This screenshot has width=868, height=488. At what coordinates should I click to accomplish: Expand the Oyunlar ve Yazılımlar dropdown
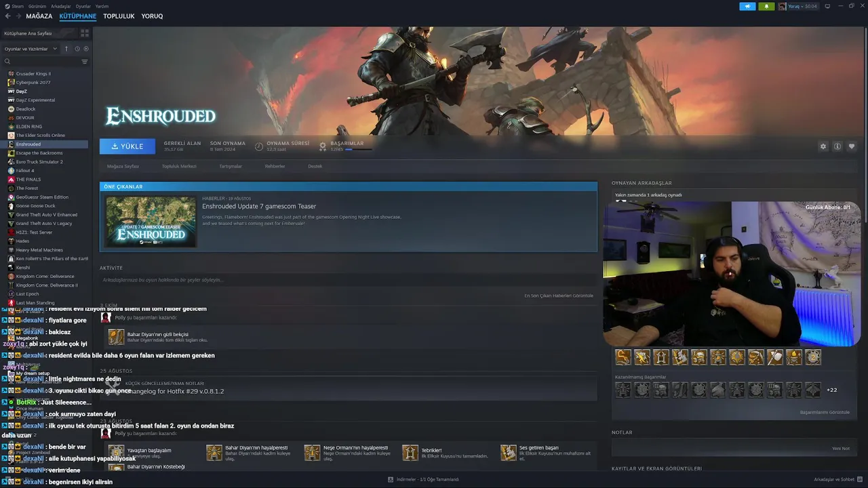(31, 49)
